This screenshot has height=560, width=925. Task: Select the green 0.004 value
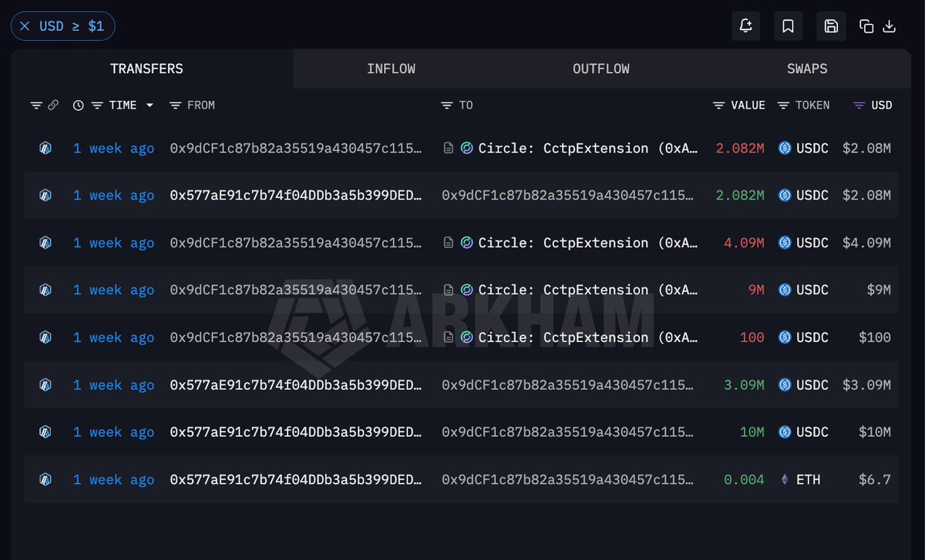click(x=744, y=479)
